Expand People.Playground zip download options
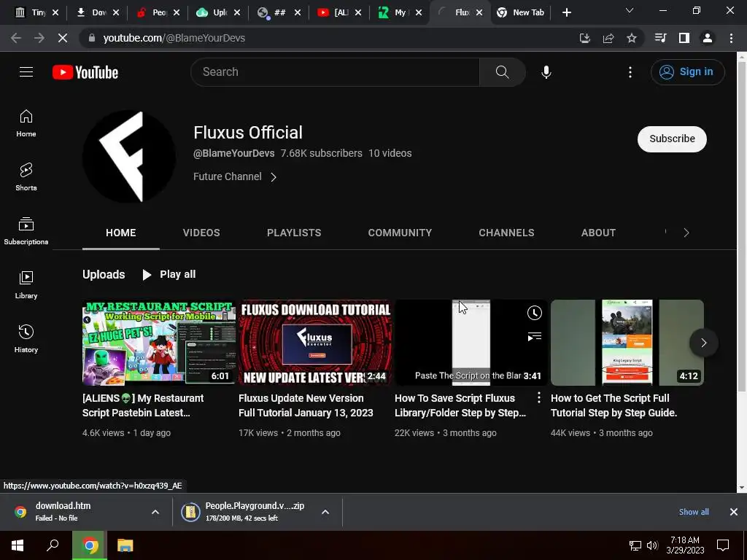The image size is (747, 560). (325, 512)
